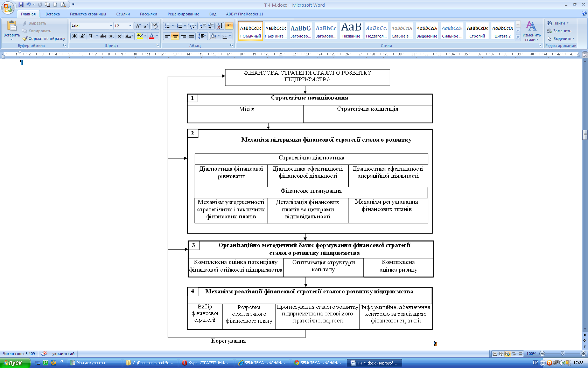Apply strikethrough formatting
This screenshot has height=368, width=588.
click(x=103, y=36)
